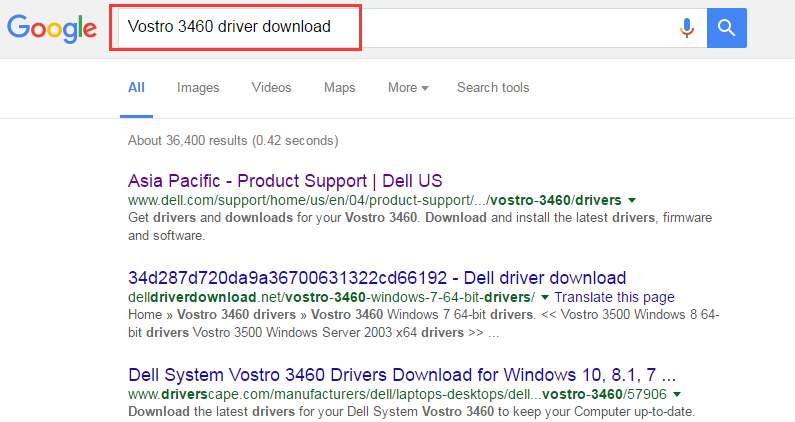795x422 pixels.
Task: Click the Translate this page link
Action: 614,297
